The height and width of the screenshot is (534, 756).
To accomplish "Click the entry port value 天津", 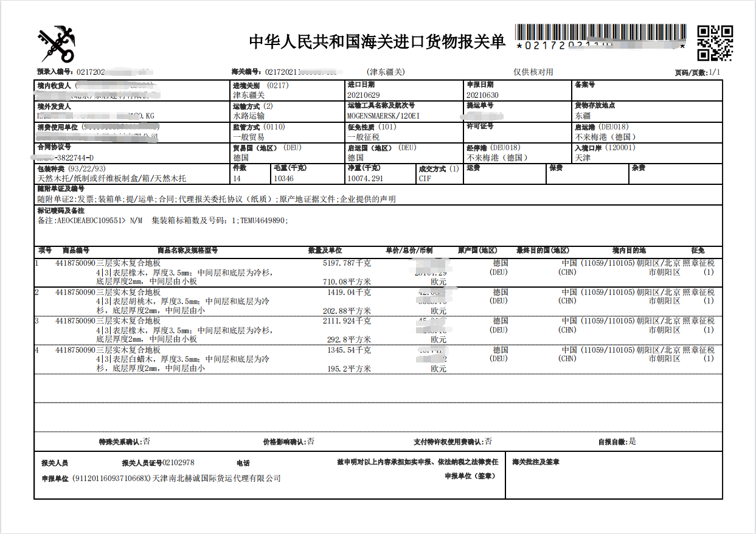I will (x=582, y=158).
